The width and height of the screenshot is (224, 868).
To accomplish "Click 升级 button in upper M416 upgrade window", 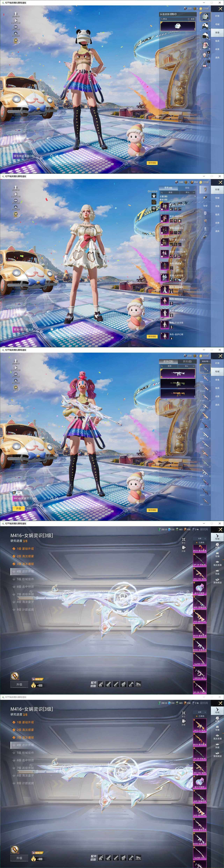I will pos(19,684).
